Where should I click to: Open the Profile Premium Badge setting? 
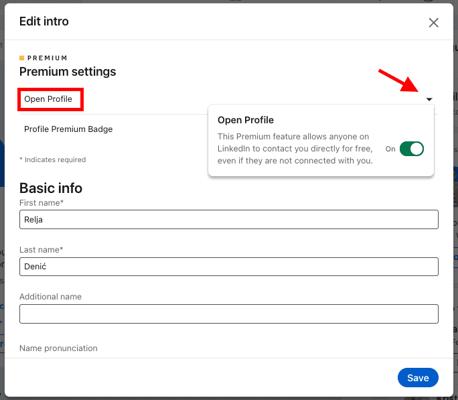coord(68,129)
